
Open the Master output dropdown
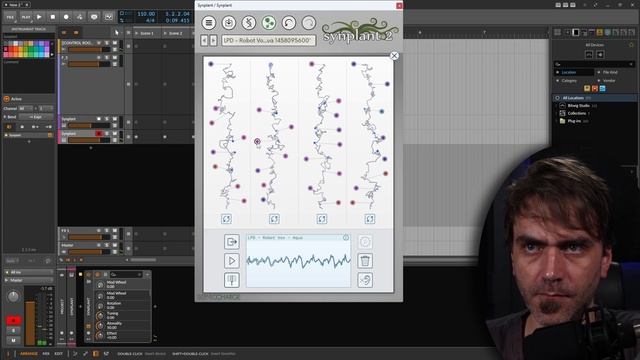pos(29,280)
